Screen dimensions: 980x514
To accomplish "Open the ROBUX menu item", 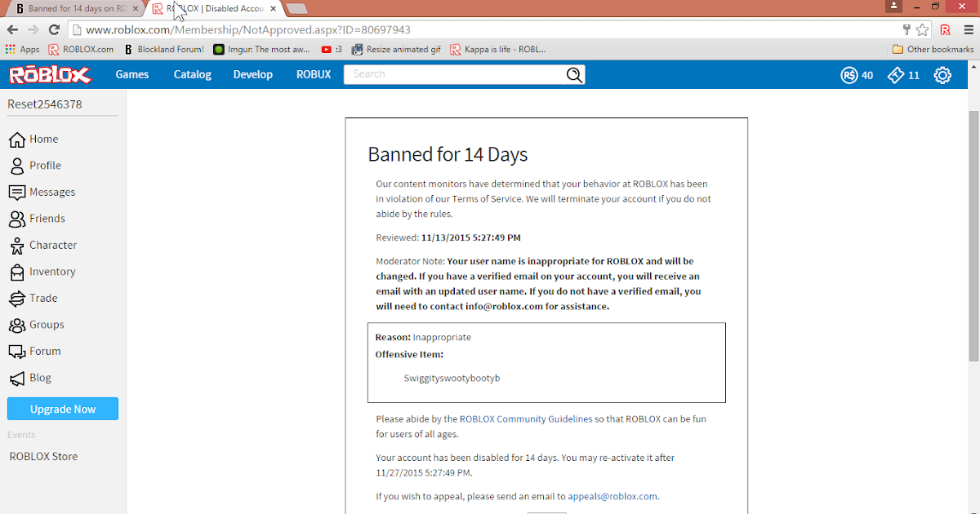I will coord(314,74).
